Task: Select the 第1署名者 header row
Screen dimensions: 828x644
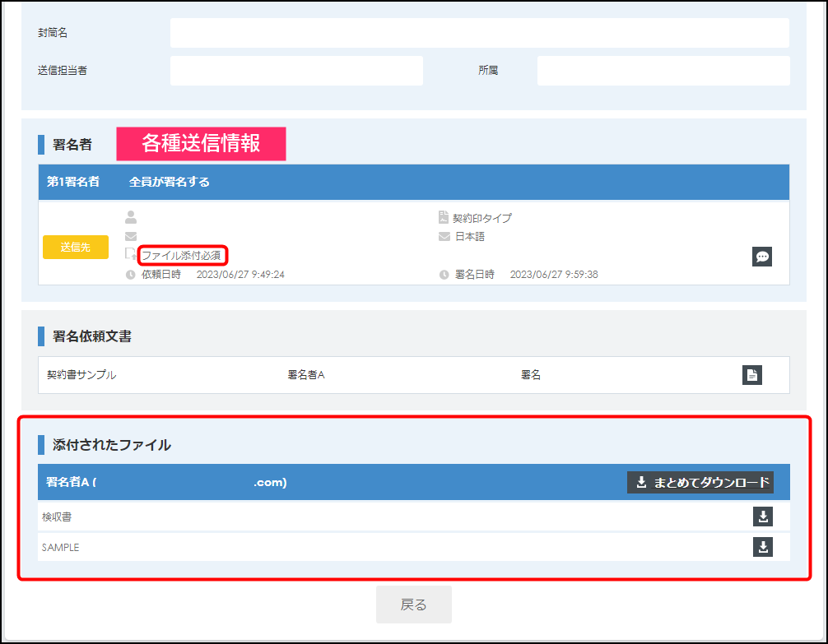Action: click(413, 182)
